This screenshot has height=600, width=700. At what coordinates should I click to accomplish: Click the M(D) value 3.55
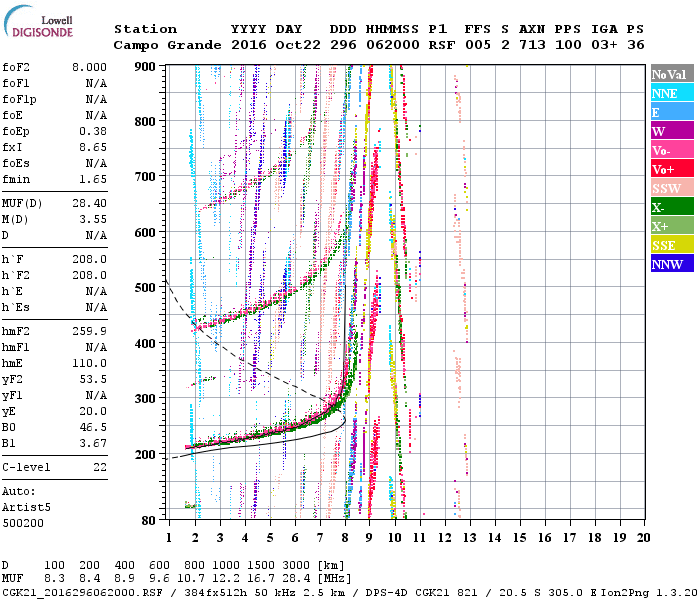tap(93, 220)
